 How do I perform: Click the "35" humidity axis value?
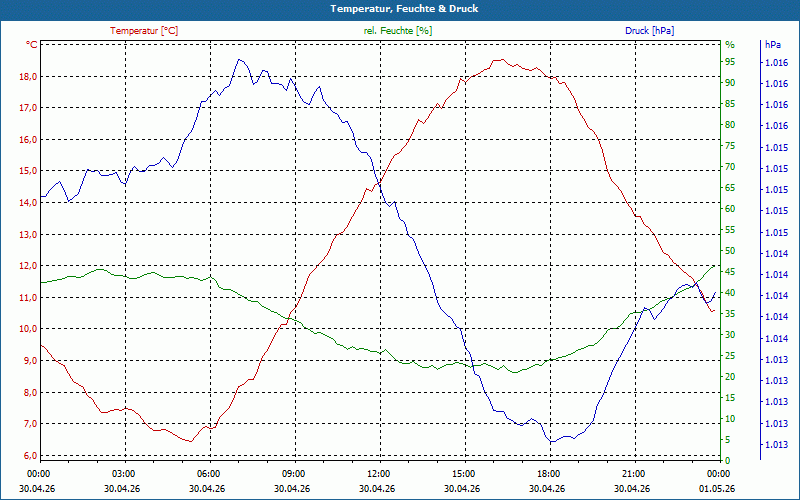click(730, 314)
